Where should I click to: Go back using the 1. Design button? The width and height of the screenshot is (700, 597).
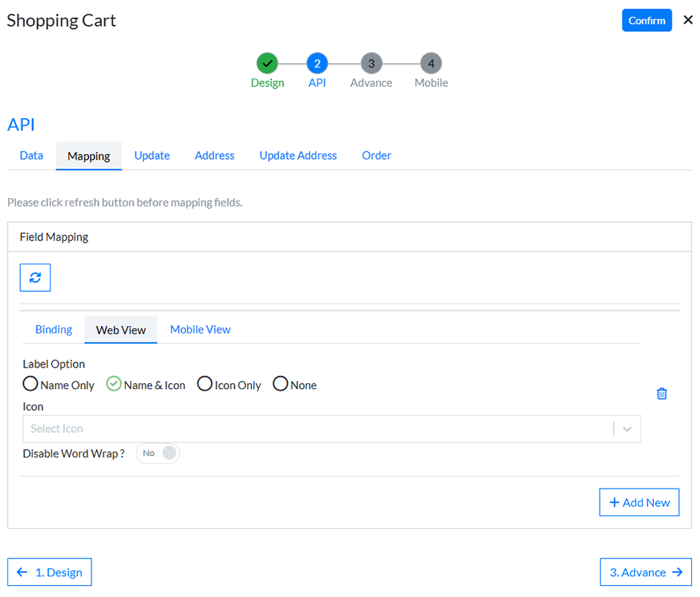[50, 572]
